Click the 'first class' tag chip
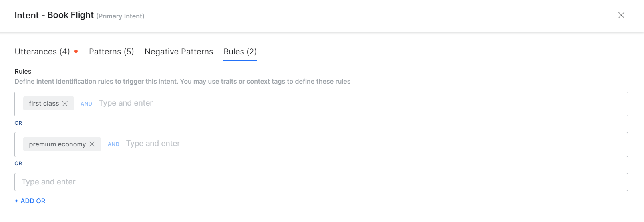The image size is (644, 222). (44, 104)
